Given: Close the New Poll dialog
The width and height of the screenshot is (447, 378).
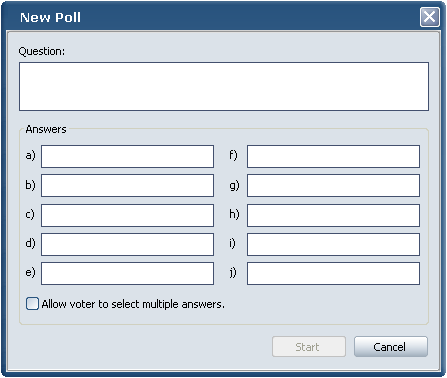Looking at the screenshot, I should [429, 17].
